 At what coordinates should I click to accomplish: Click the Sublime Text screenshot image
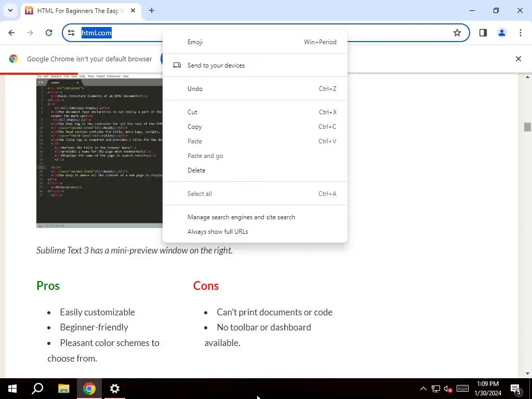pos(99,151)
